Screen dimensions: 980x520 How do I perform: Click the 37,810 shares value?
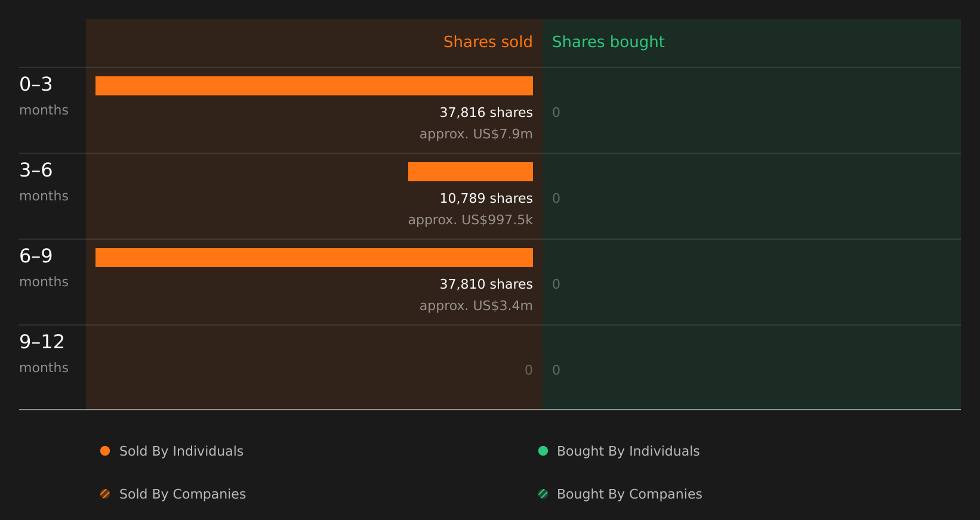tap(486, 284)
